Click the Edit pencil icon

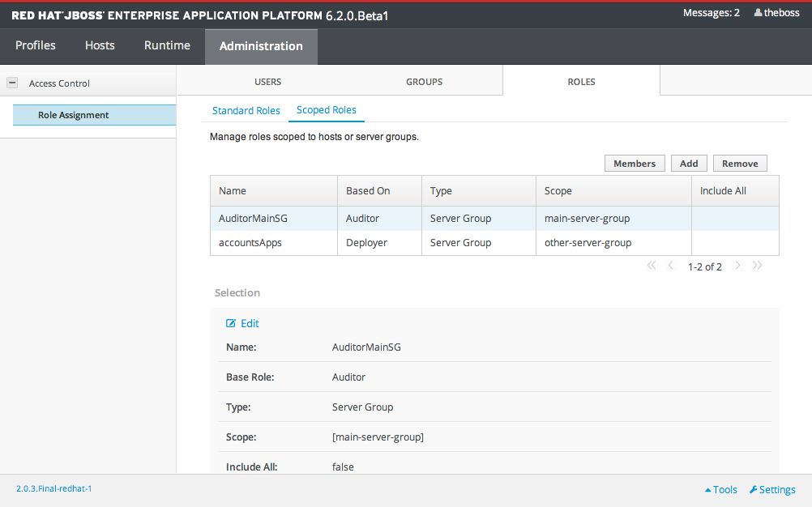pyautogui.click(x=231, y=323)
